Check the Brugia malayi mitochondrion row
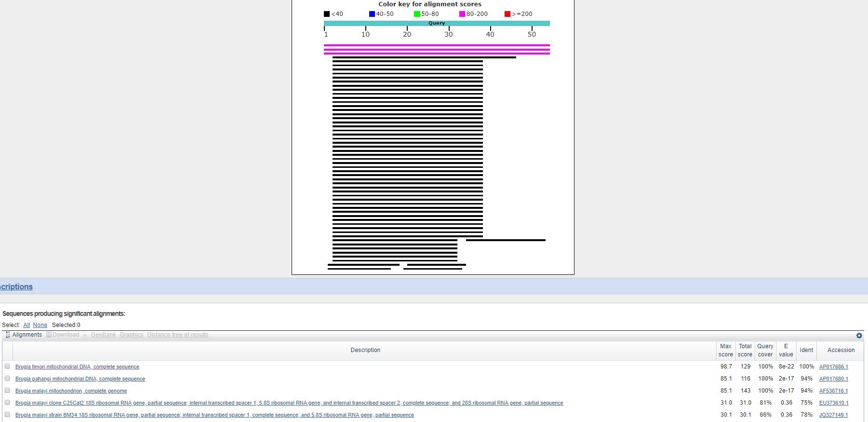 [7, 391]
